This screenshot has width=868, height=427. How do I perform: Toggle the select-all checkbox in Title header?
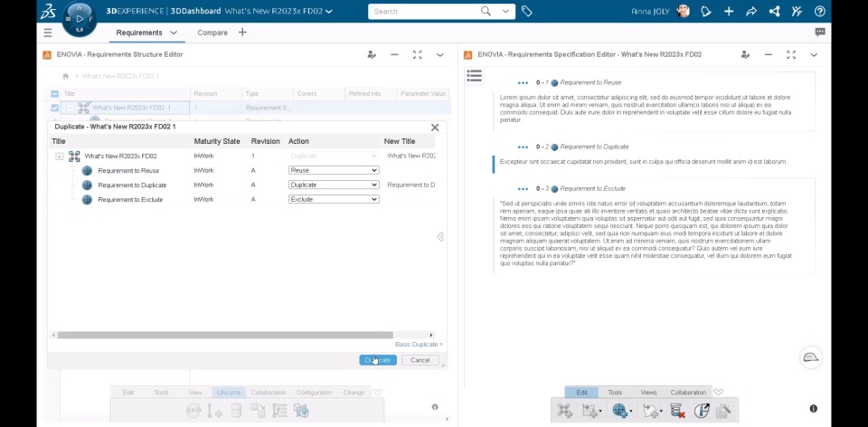point(55,93)
